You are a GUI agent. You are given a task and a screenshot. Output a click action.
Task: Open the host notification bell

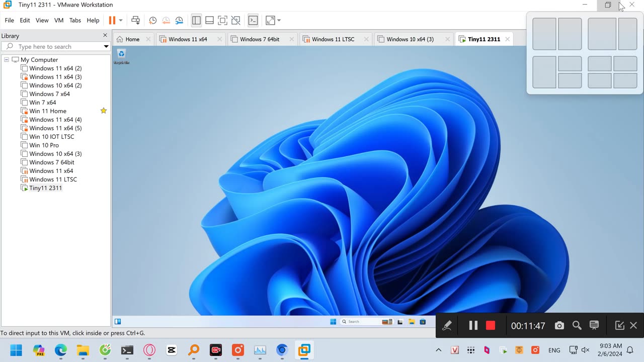(x=630, y=350)
